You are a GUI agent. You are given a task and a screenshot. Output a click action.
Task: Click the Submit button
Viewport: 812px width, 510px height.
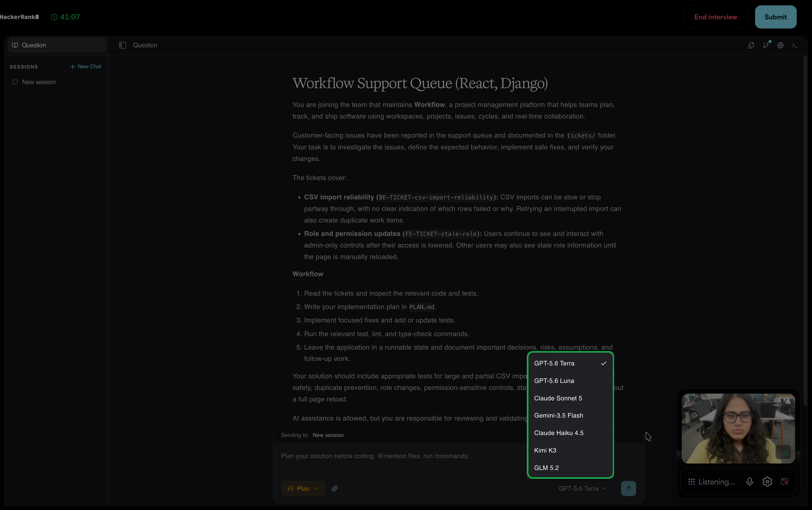[x=775, y=17]
